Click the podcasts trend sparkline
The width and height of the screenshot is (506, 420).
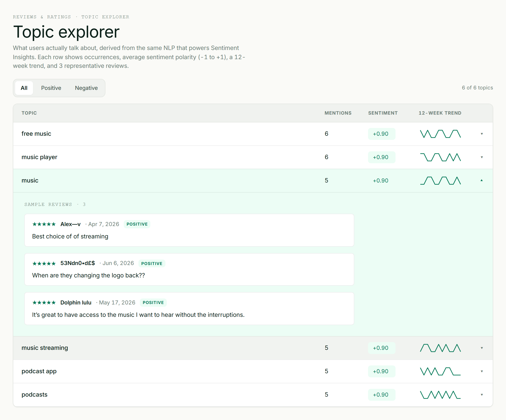coord(440,395)
